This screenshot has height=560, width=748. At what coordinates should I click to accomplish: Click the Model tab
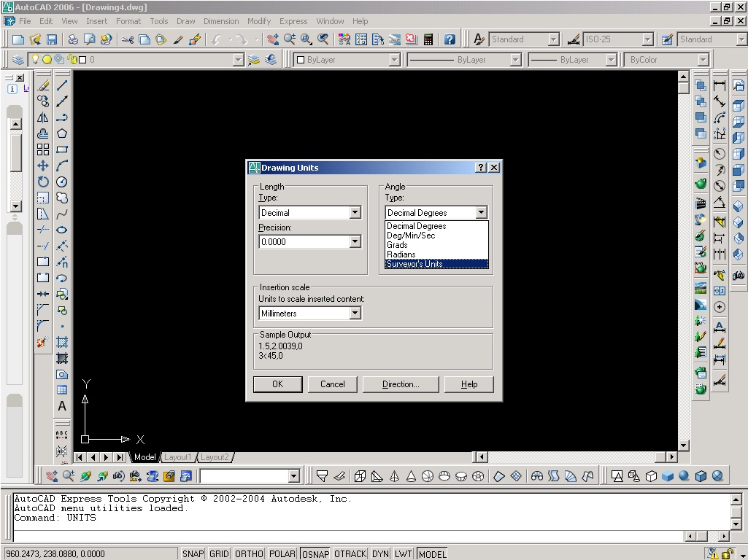(144, 457)
